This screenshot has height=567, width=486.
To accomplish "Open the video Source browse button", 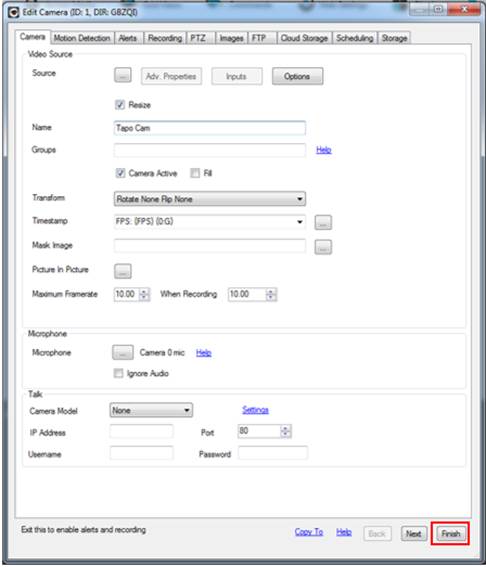I will point(123,75).
